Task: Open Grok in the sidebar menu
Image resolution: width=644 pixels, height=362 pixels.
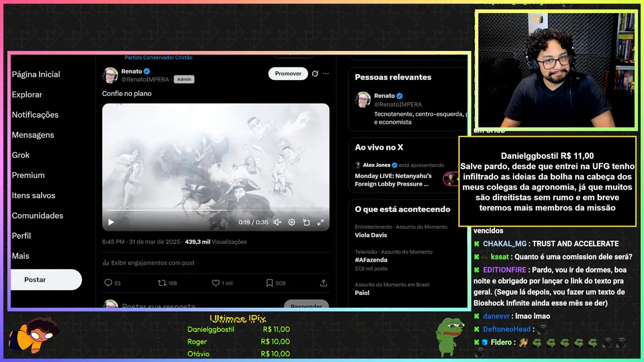Action: 21,155
